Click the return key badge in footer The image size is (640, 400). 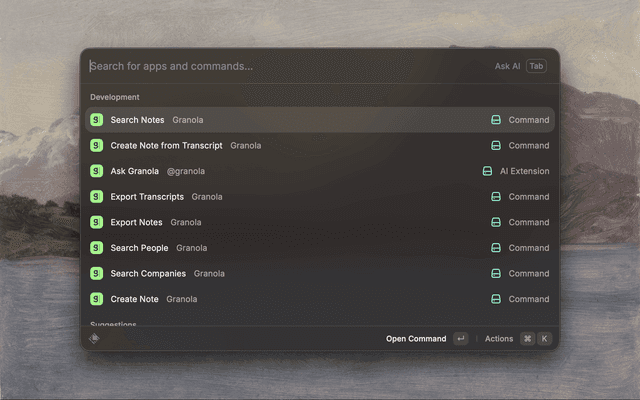point(460,339)
